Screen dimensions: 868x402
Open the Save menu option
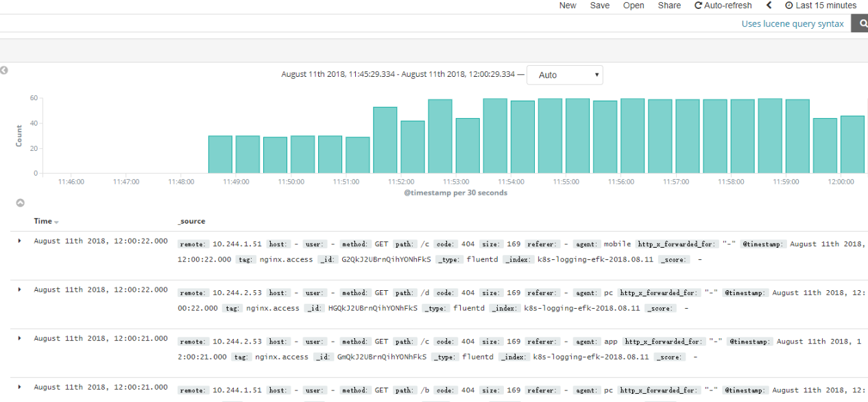(x=600, y=5)
